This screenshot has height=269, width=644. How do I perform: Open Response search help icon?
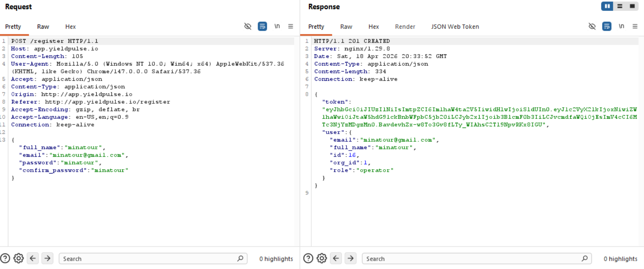click(308, 259)
